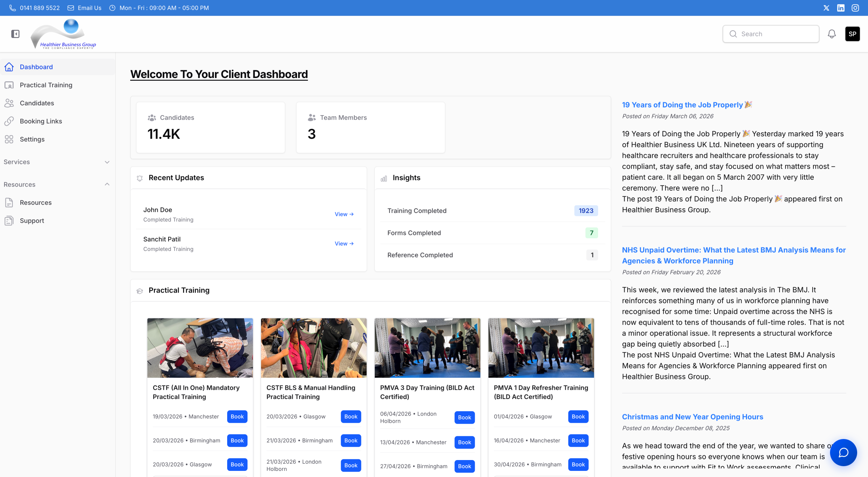Viewport: 868px width, 477px height.
Task: Collapse the Resources section
Action: [107, 184]
